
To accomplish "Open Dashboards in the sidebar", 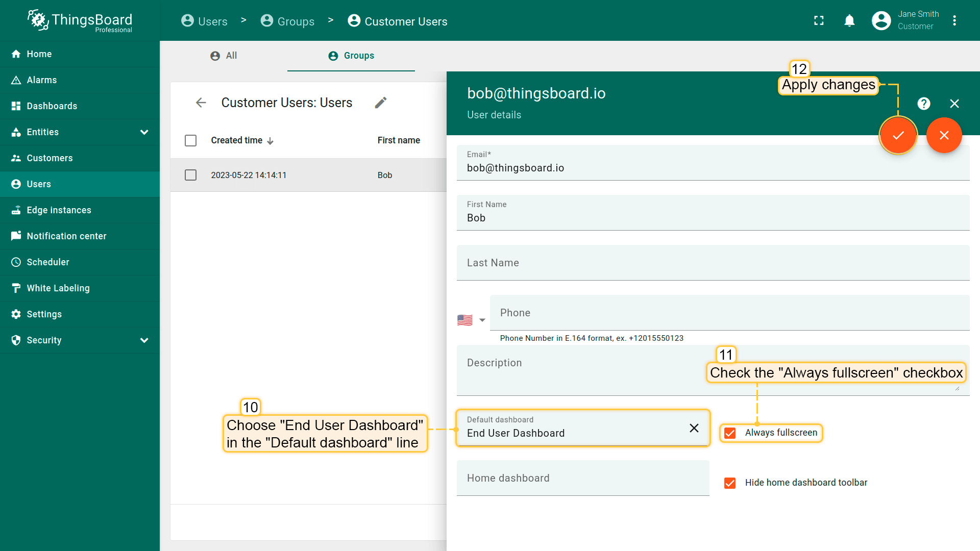I will point(52,106).
